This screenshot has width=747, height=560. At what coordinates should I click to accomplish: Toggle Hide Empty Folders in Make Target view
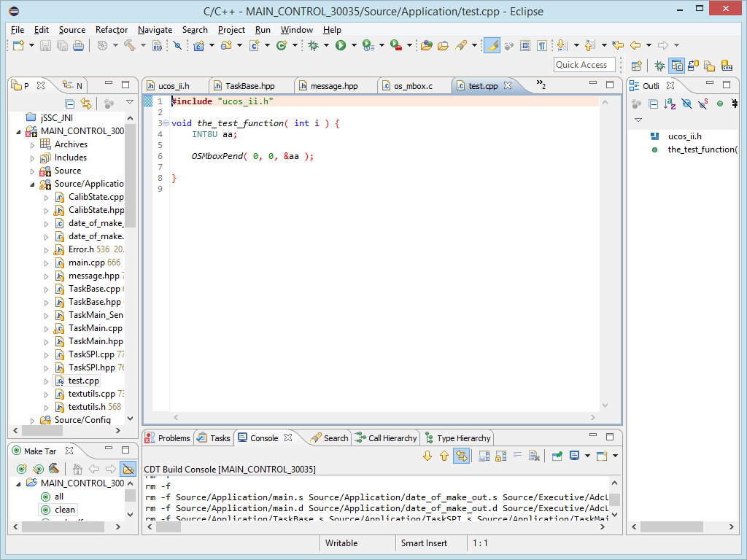pos(128,470)
